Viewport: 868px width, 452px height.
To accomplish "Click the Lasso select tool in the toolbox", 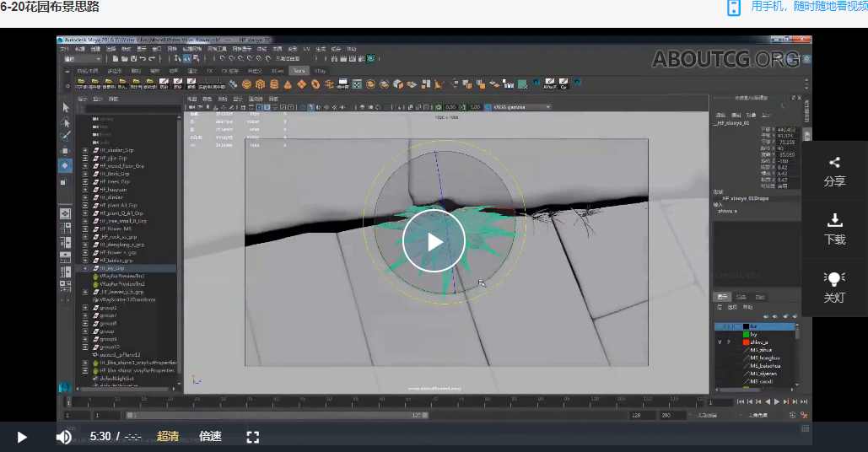I will (x=65, y=121).
